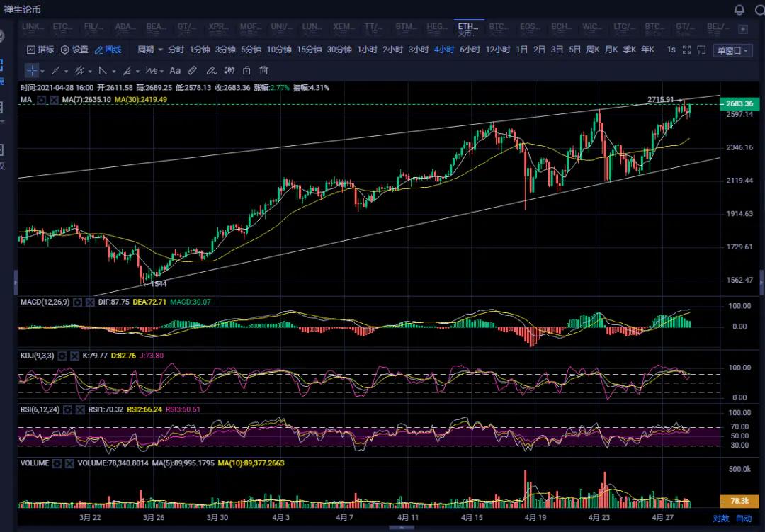
Task: Click the screenshot capture icon beside fullscreen
Action: (x=701, y=50)
